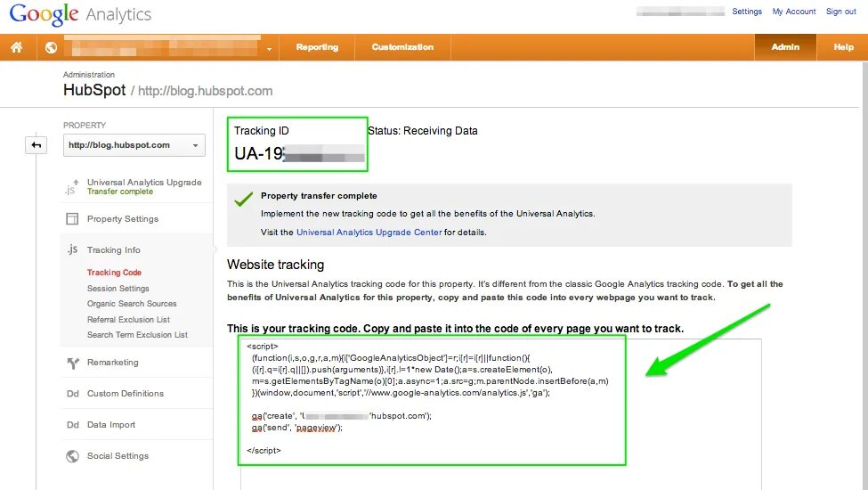This screenshot has width=868, height=490.
Task: Expand Tracking Info section
Action: click(113, 249)
